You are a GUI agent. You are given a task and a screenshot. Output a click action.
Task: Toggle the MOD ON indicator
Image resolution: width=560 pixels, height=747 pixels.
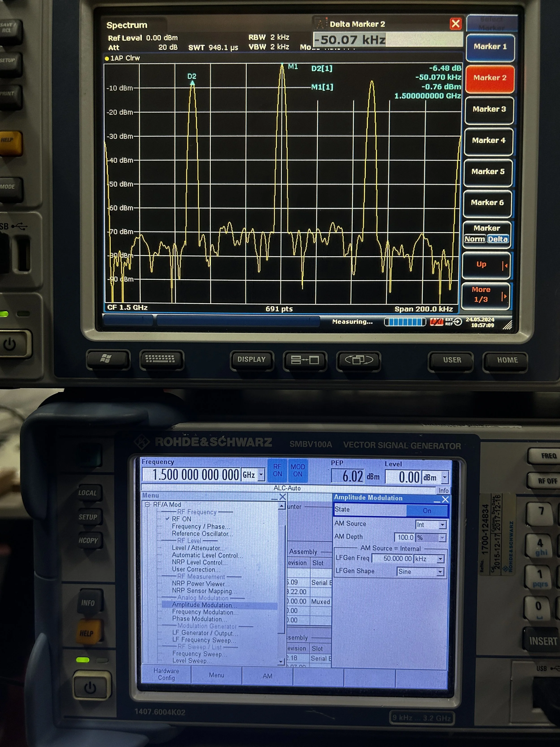(298, 470)
